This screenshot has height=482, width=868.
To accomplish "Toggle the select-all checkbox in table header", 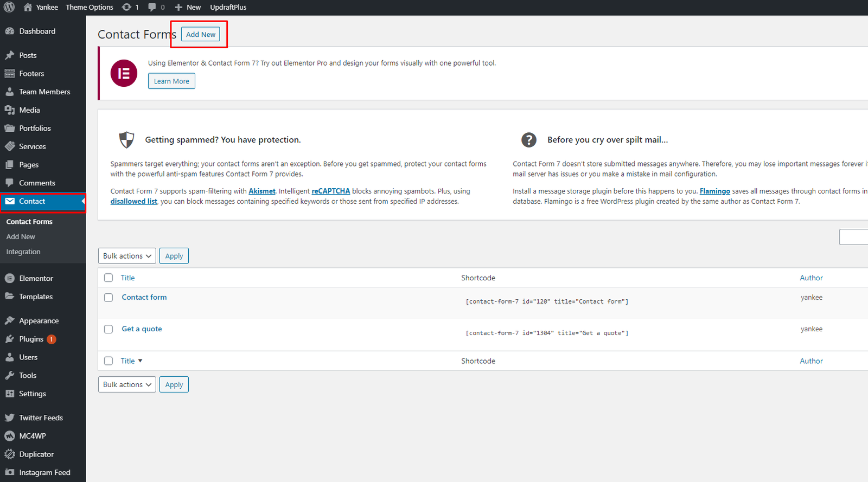I will click(x=108, y=278).
